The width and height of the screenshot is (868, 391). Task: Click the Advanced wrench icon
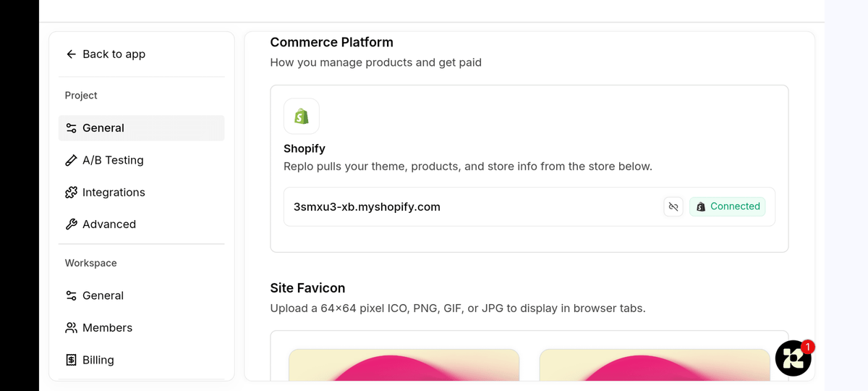click(71, 224)
